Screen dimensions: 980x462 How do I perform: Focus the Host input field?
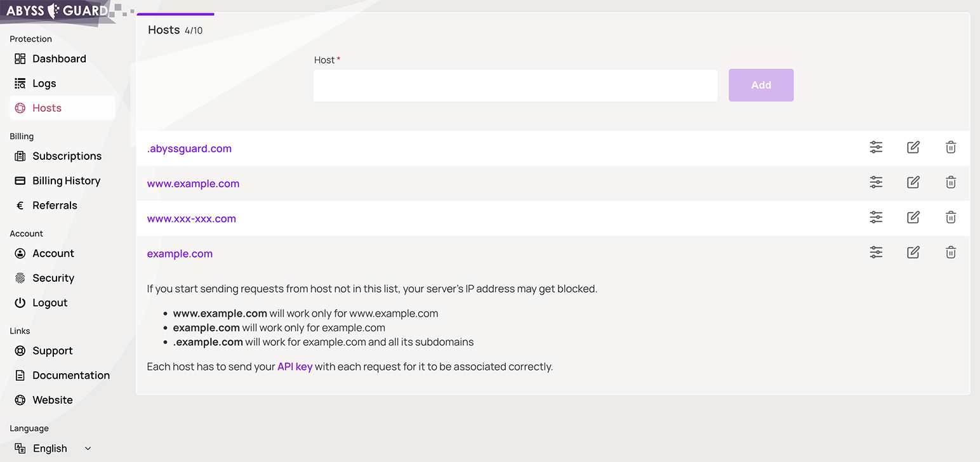click(515, 86)
